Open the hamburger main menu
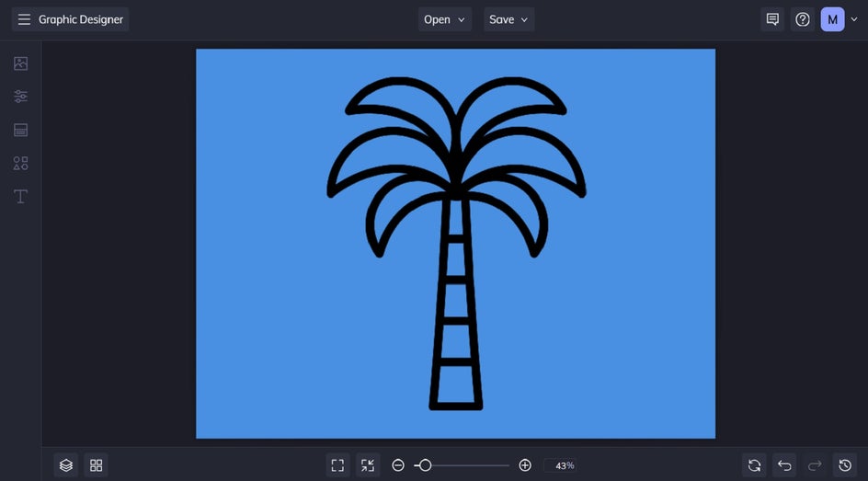The height and width of the screenshot is (481, 868). point(24,19)
